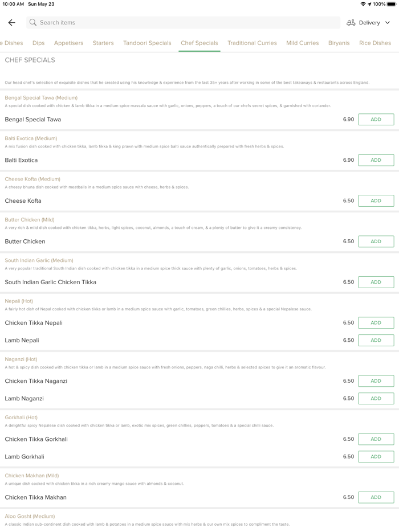Tap the battery icon in status bar
This screenshot has width=399, height=532.
[392, 4]
